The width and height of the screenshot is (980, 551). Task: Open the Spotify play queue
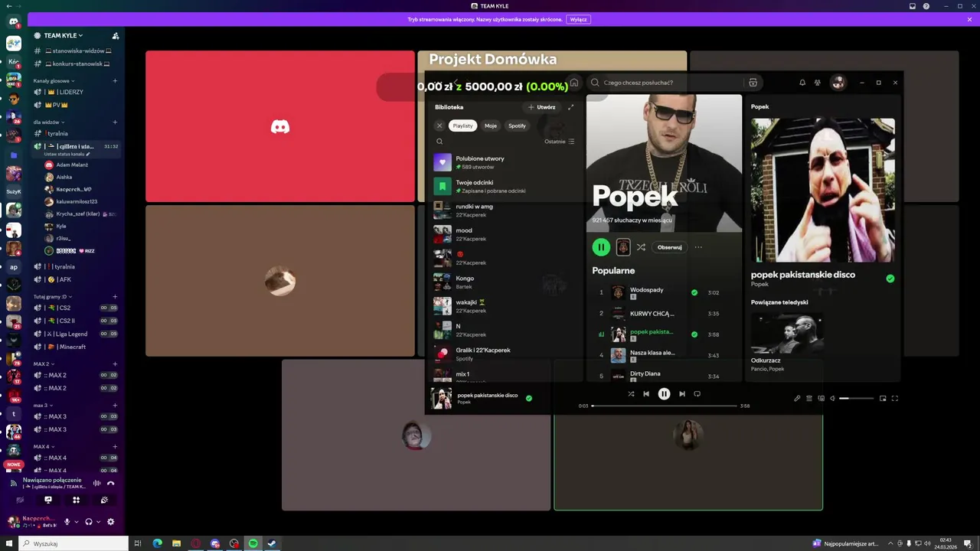809,398
